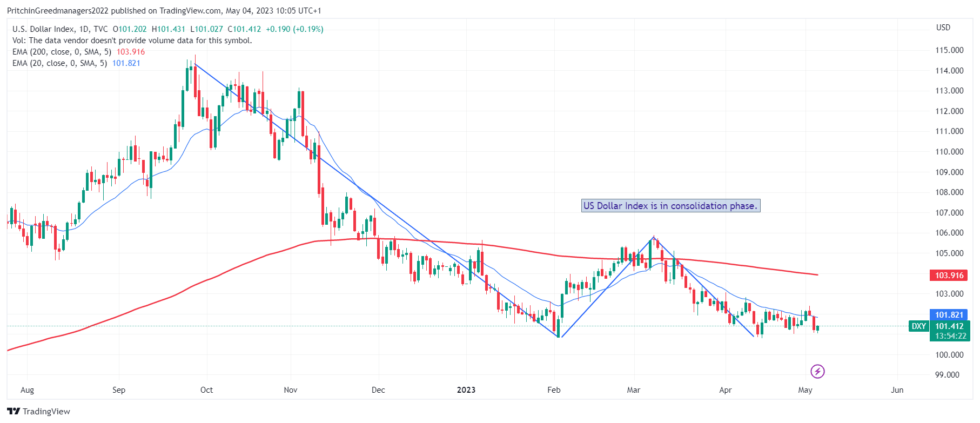
Task: Click the green 101.412 current price tag
Action: 949,326
